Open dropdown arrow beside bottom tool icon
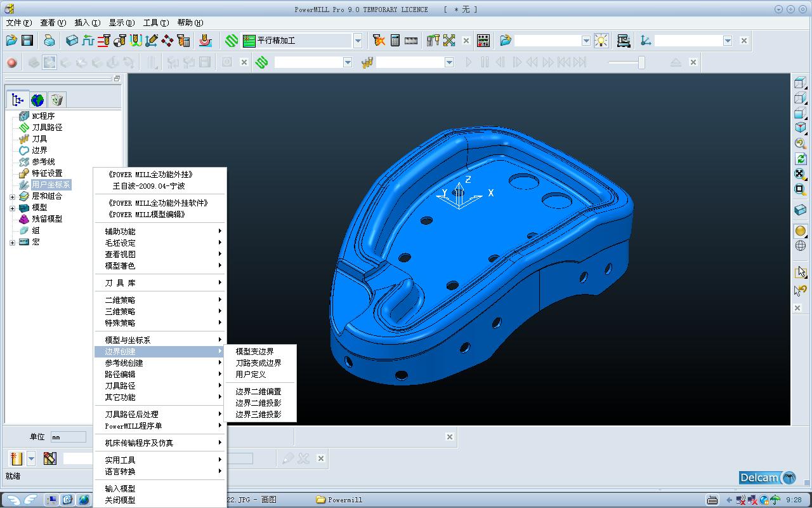The image size is (812, 508). 31,458
